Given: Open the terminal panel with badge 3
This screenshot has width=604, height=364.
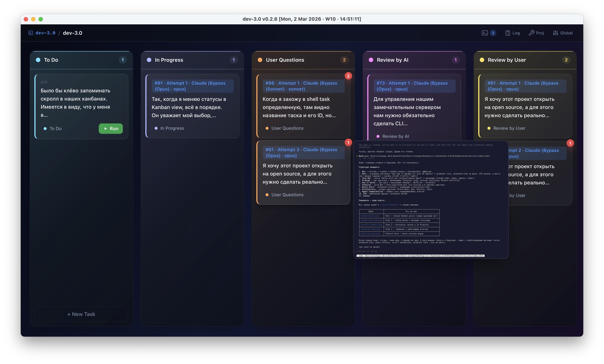Looking at the screenshot, I should [x=489, y=33].
